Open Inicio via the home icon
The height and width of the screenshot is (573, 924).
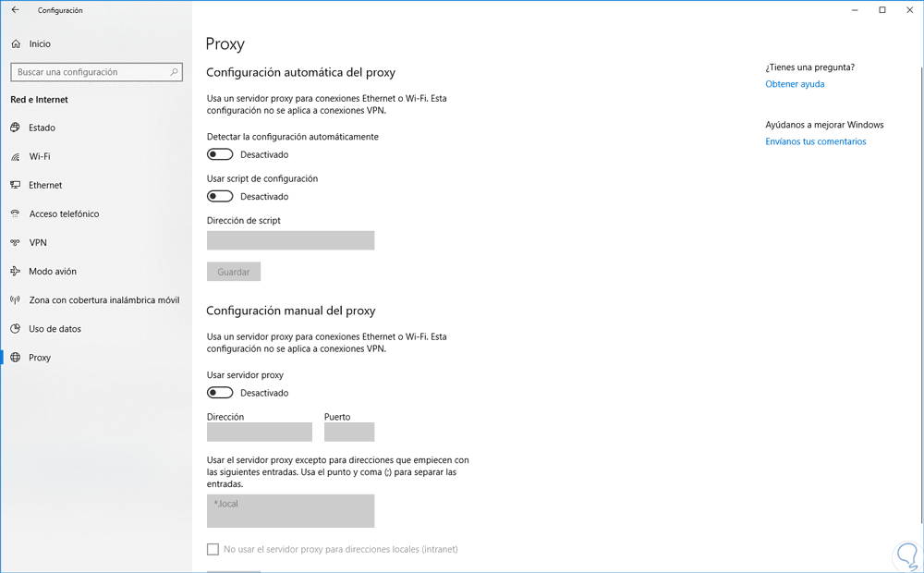click(x=16, y=43)
